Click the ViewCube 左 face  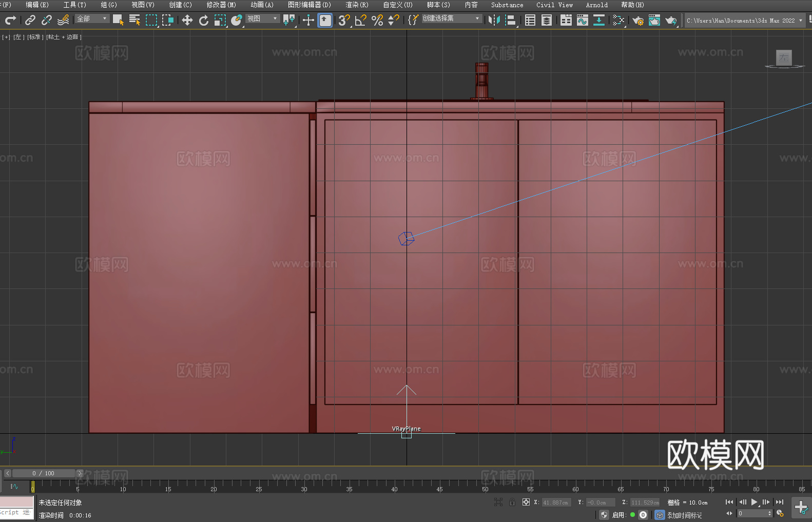click(784, 57)
